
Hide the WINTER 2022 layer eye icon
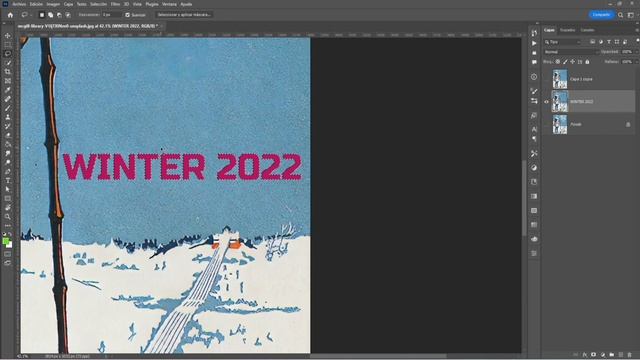click(547, 102)
